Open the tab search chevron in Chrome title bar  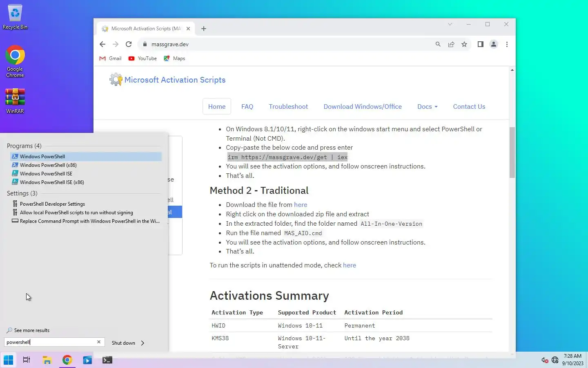click(x=450, y=24)
